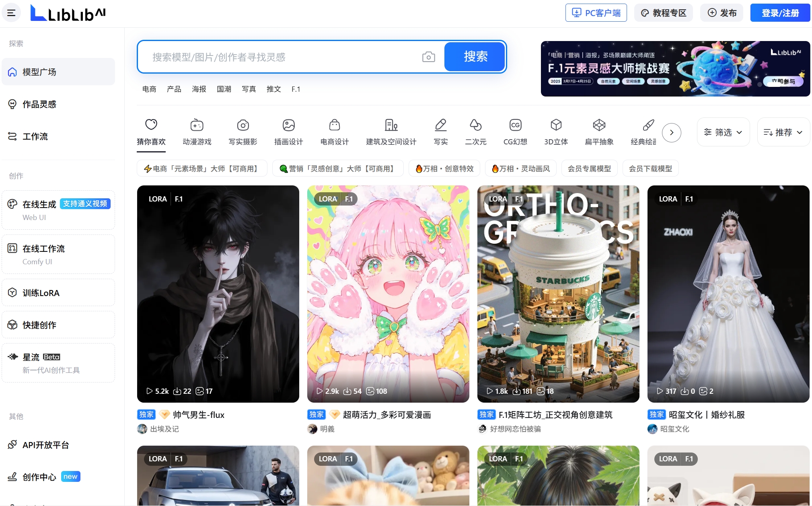
Task: Open 在线生成 Web UI
Action: 58,210
